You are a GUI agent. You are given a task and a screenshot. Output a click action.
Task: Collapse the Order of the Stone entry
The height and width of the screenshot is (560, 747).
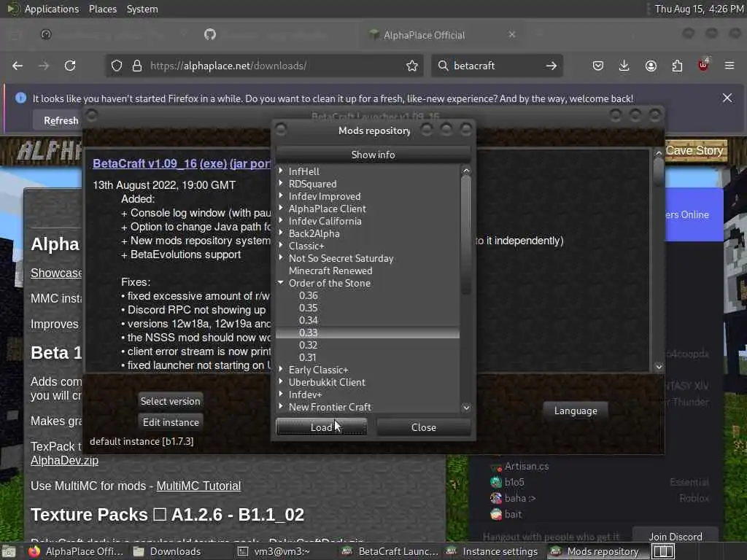pos(281,282)
